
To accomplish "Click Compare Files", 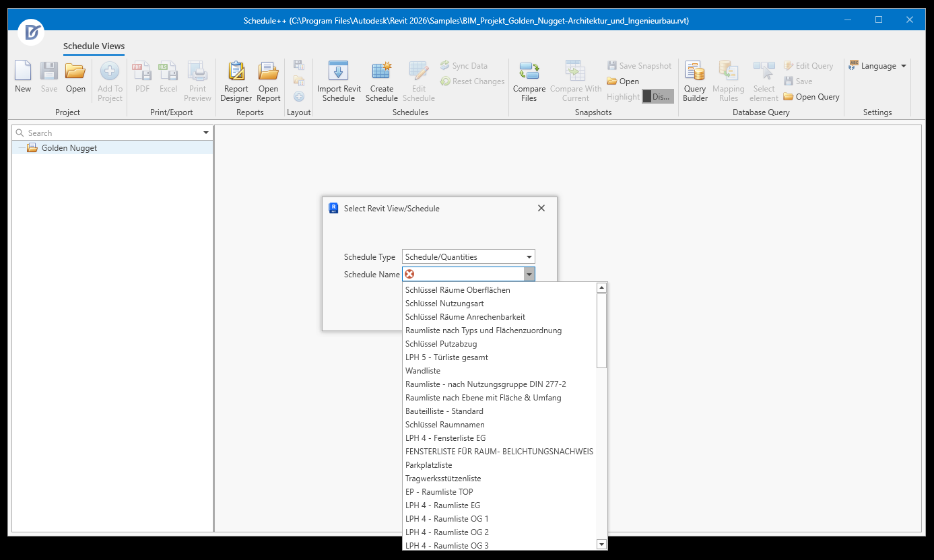I will 529,81.
